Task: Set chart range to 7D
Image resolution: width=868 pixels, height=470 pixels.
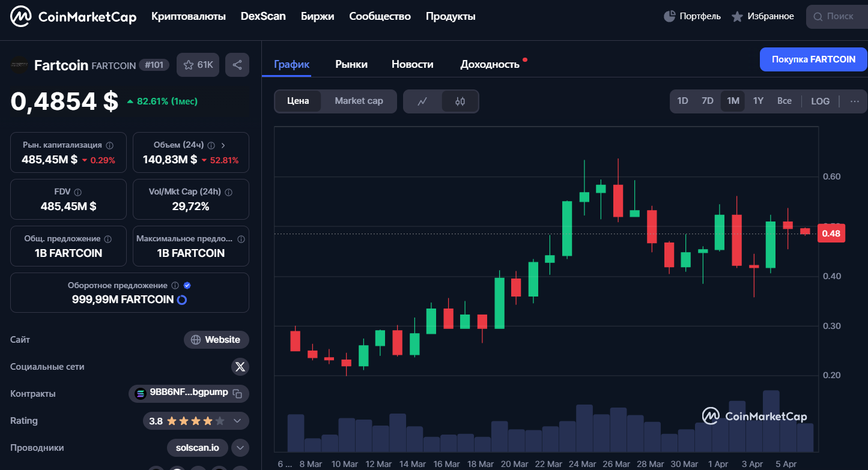Action: tap(708, 101)
